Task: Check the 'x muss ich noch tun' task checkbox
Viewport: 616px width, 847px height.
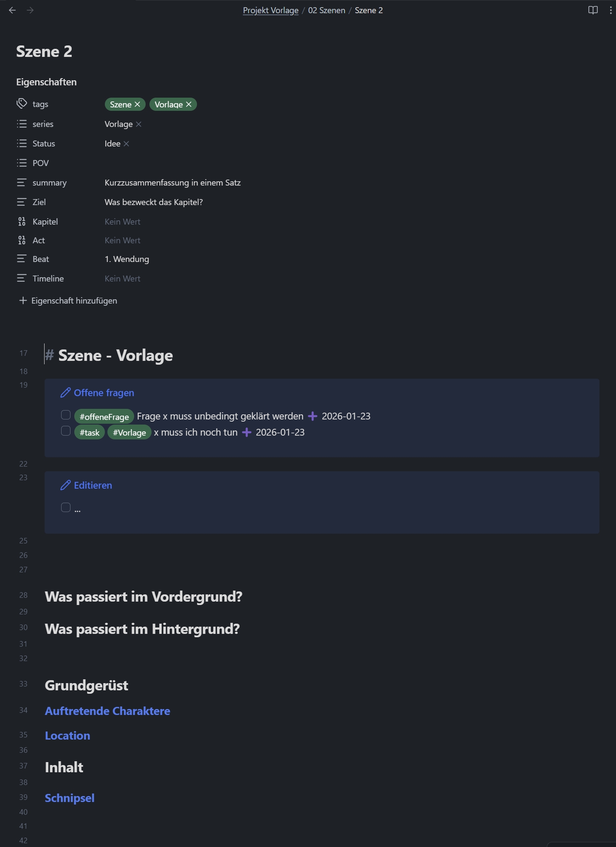Action: [x=66, y=431]
